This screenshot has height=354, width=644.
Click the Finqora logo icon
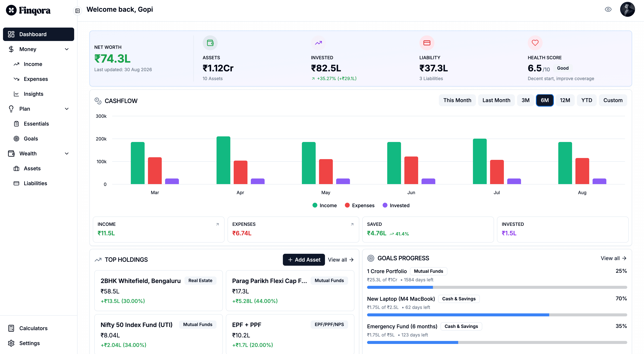11,10
